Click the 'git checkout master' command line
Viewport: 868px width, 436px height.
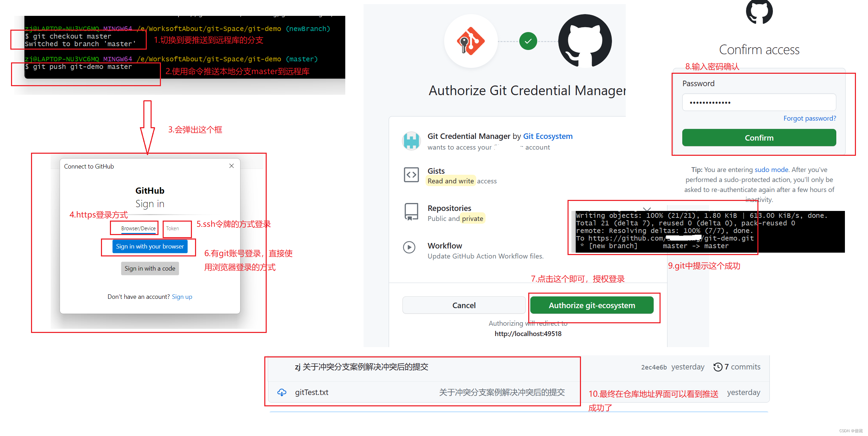(68, 37)
